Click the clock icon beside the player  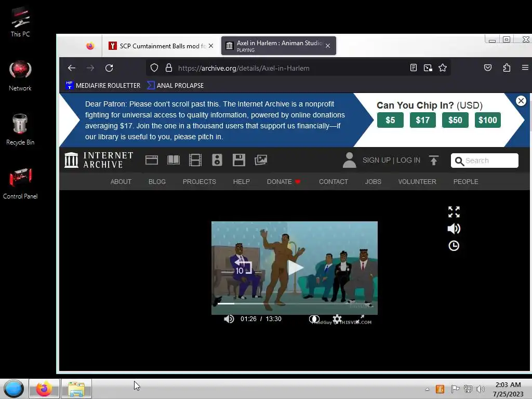454,246
